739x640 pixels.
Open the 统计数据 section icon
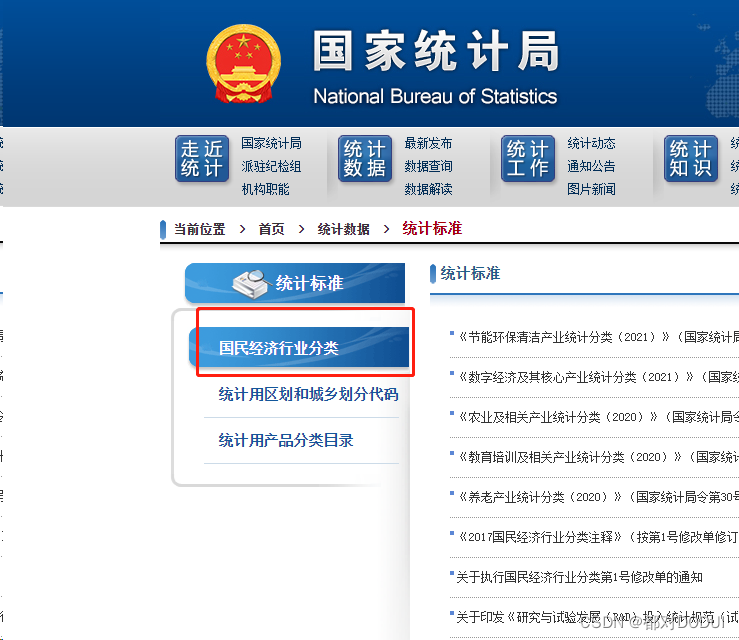[365, 158]
